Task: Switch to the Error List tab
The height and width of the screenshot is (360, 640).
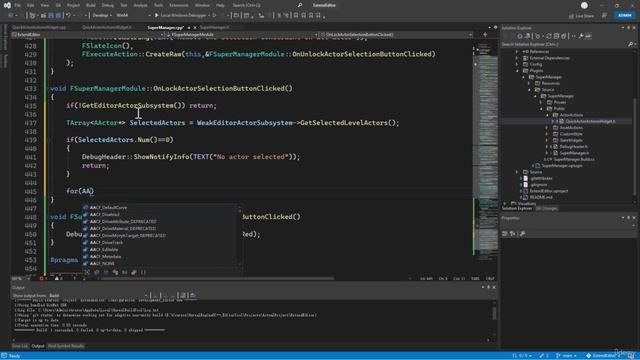Action: (x=20, y=346)
